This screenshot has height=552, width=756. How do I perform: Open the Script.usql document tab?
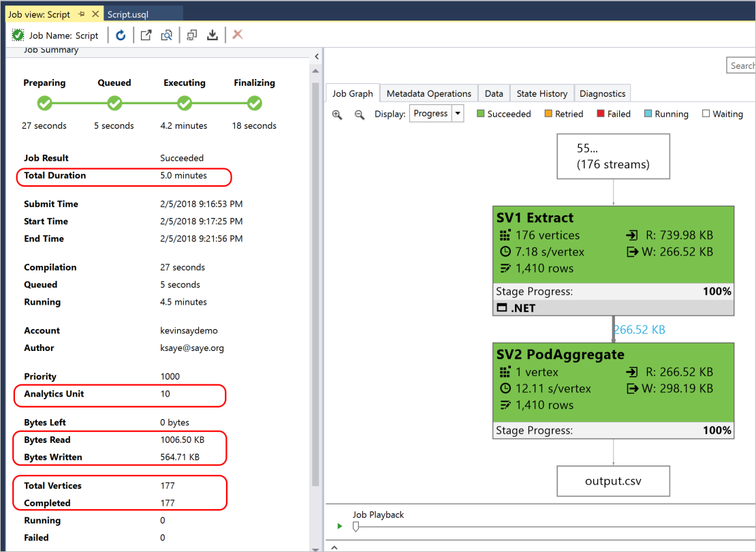pos(128,14)
